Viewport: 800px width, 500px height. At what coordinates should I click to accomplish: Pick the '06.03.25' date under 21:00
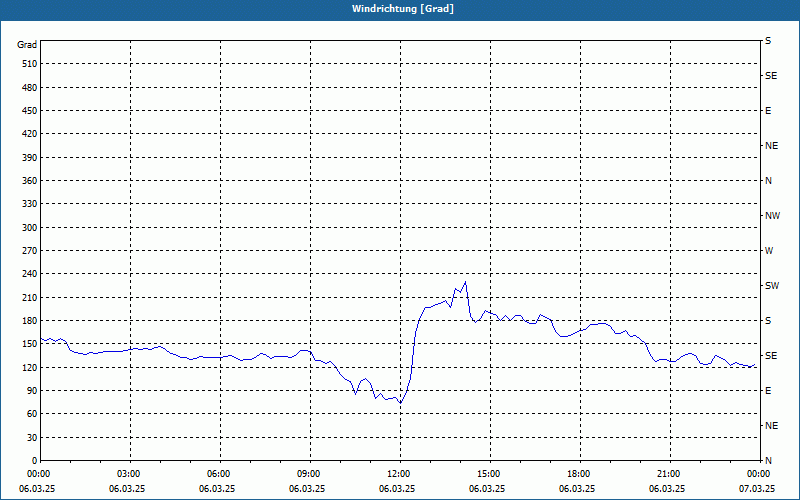click(x=667, y=489)
